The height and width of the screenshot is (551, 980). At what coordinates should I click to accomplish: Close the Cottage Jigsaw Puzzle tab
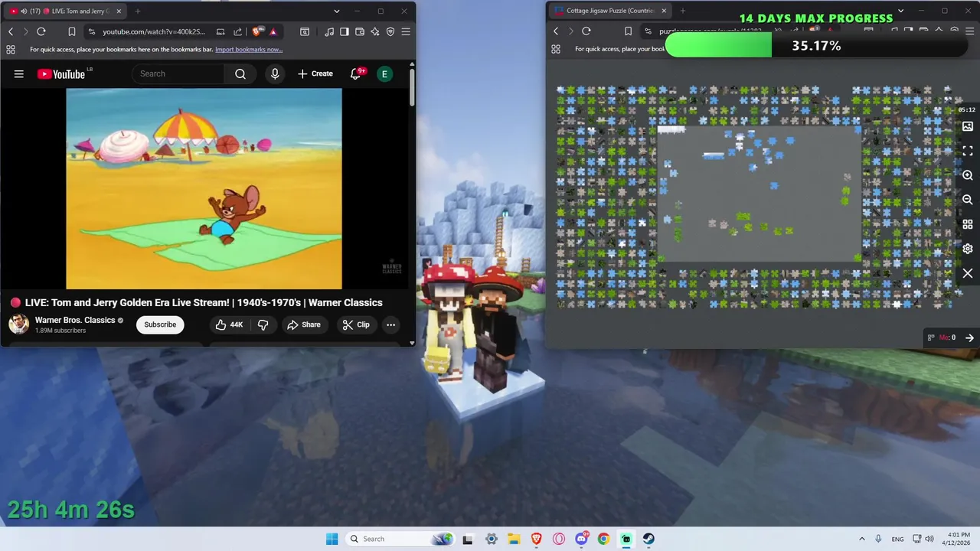[664, 11]
